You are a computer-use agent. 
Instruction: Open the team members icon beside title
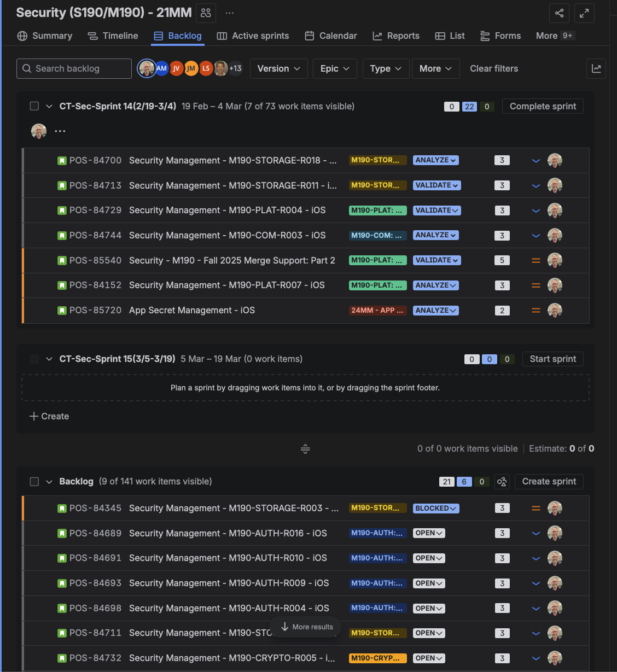[x=206, y=13]
